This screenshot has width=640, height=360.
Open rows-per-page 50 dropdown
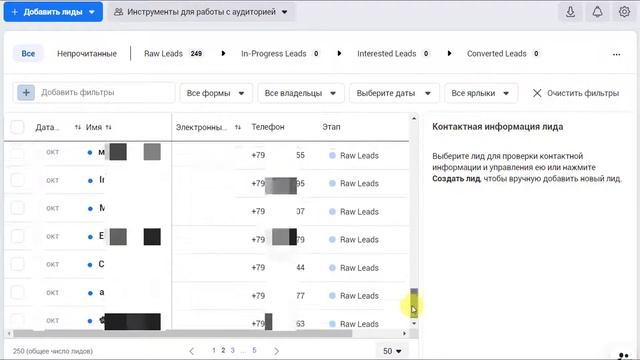[392, 351]
